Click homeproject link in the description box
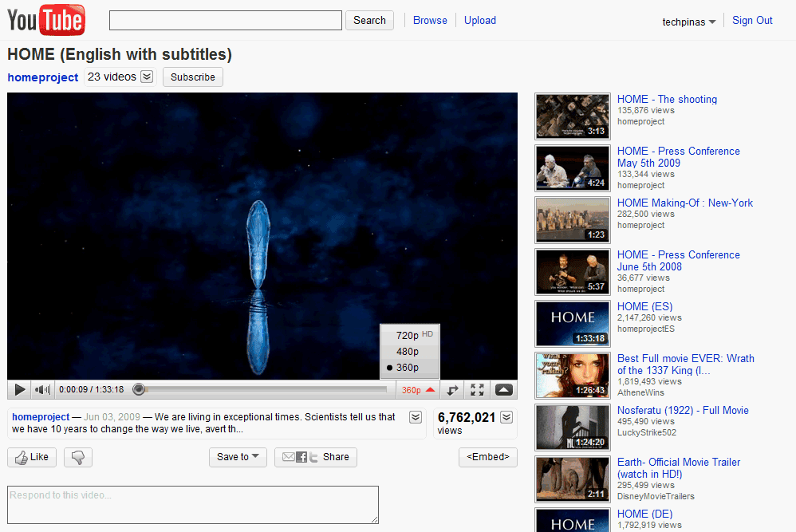The width and height of the screenshot is (796, 532). coord(41,417)
